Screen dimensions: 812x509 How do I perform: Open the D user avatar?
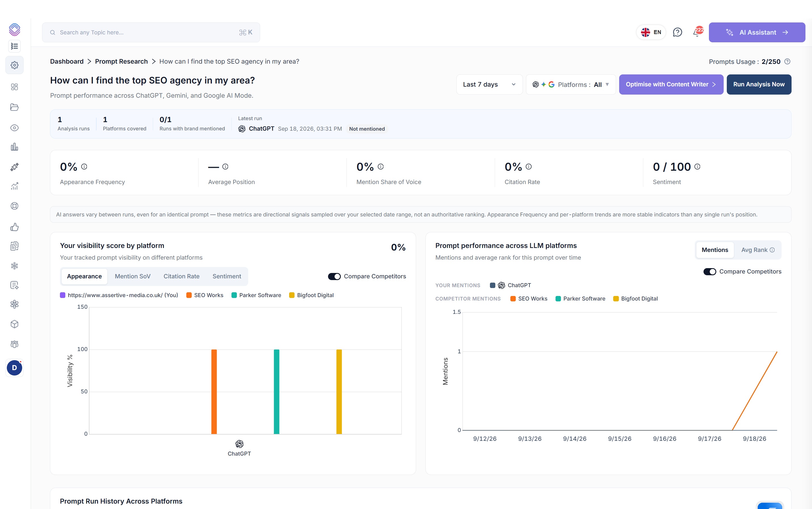click(x=14, y=368)
